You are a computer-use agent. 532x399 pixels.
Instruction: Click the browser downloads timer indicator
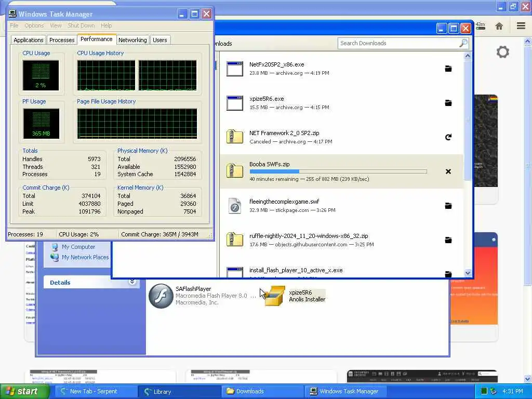pyautogui.click(x=480, y=26)
